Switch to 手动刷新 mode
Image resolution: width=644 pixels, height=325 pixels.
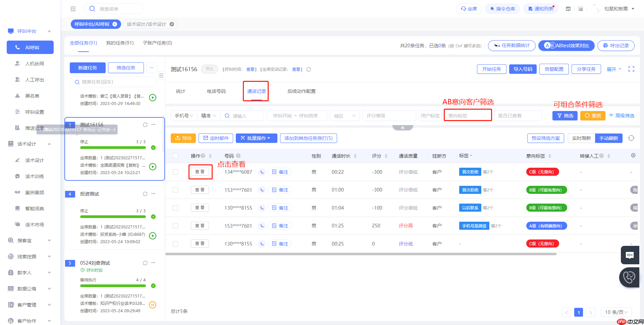pos(609,138)
